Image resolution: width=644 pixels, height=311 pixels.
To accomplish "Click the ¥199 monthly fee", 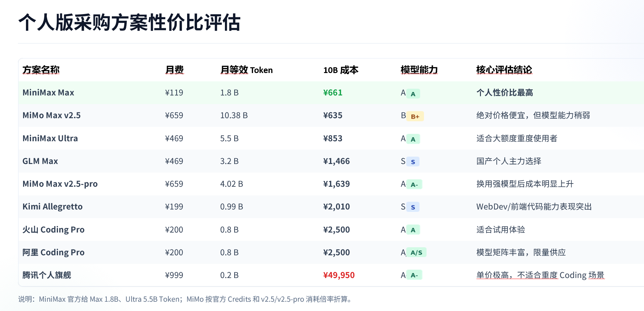I will point(174,207).
